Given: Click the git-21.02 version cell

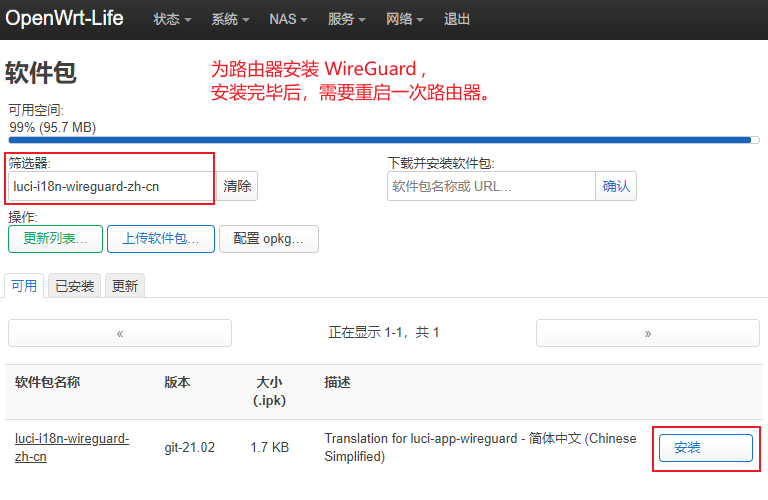Looking at the screenshot, I should click(x=190, y=447).
